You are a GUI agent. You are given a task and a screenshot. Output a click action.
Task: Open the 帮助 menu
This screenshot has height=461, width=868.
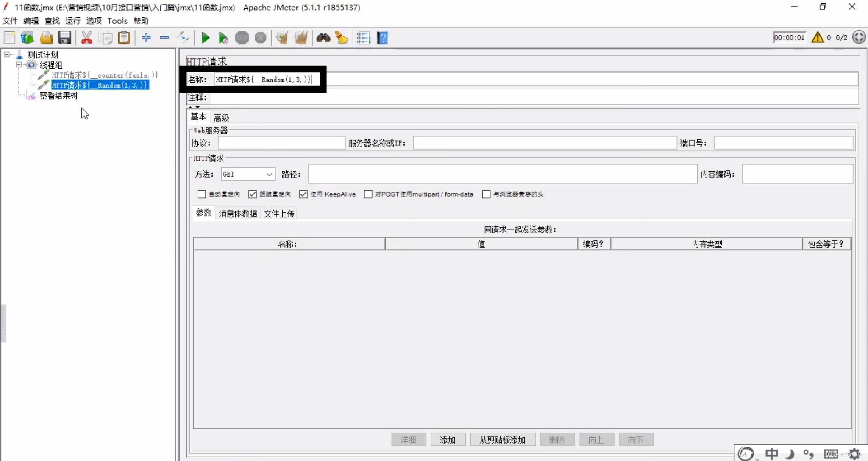[141, 21]
